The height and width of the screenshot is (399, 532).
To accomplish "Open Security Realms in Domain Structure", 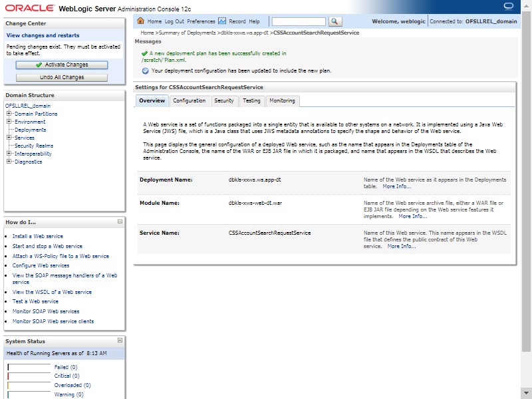I will [x=34, y=146].
